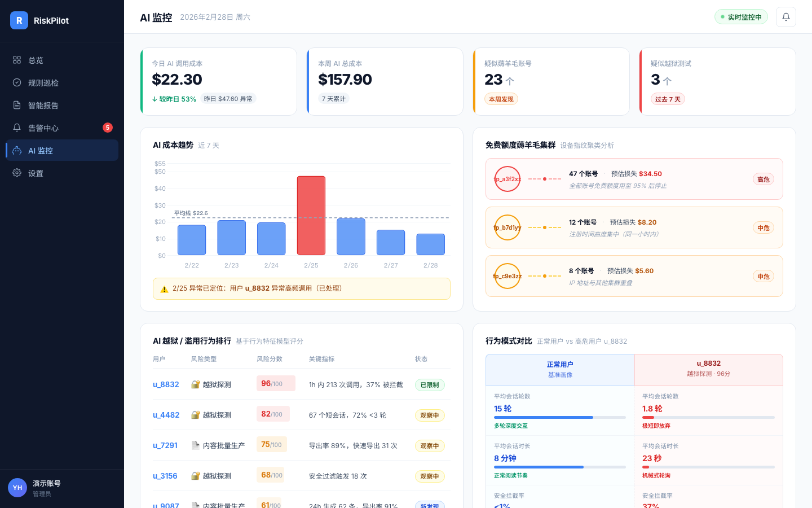
Task: Toggle the 实时监控中 status indicator
Action: [x=741, y=17]
